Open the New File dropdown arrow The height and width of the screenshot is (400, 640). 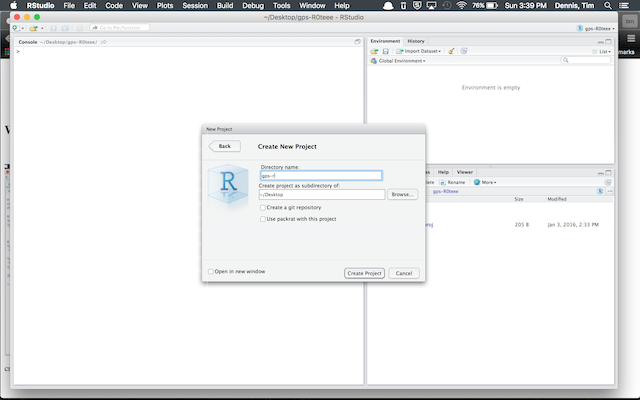22,28
